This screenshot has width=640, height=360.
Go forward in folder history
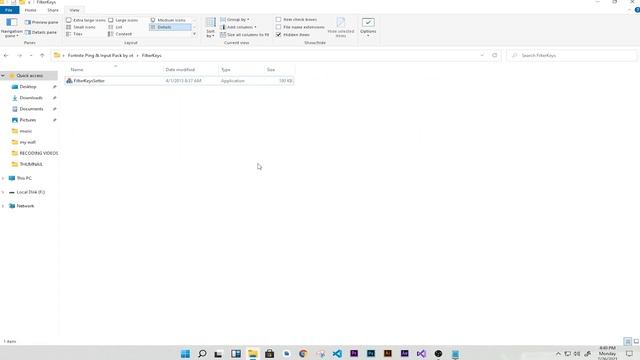coord(19,55)
